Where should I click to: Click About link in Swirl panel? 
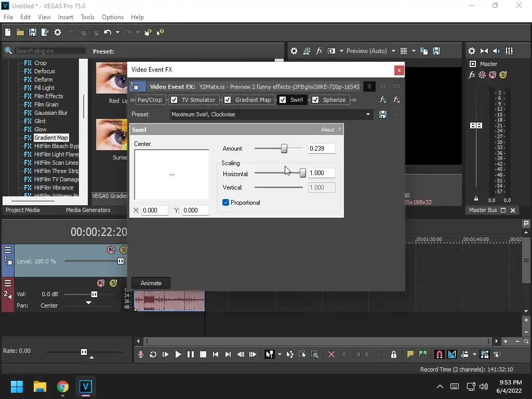click(x=327, y=129)
